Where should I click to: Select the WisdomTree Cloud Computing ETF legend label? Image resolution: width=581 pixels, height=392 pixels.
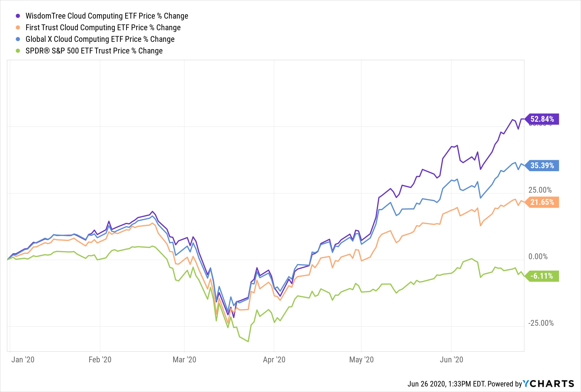point(107,16)
